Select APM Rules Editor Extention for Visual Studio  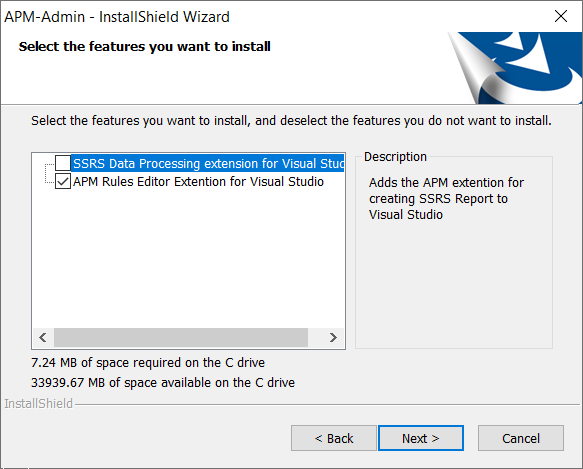tap(198, 182)
